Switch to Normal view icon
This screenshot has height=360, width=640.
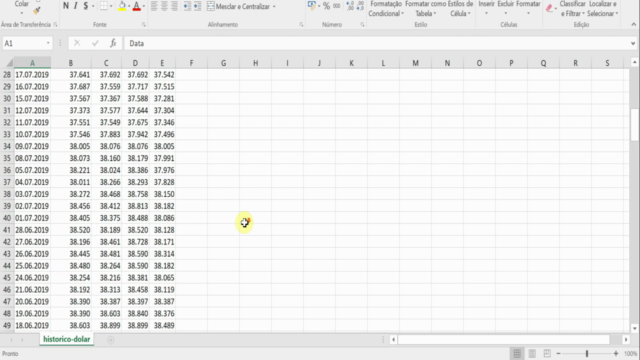(517, 353)
